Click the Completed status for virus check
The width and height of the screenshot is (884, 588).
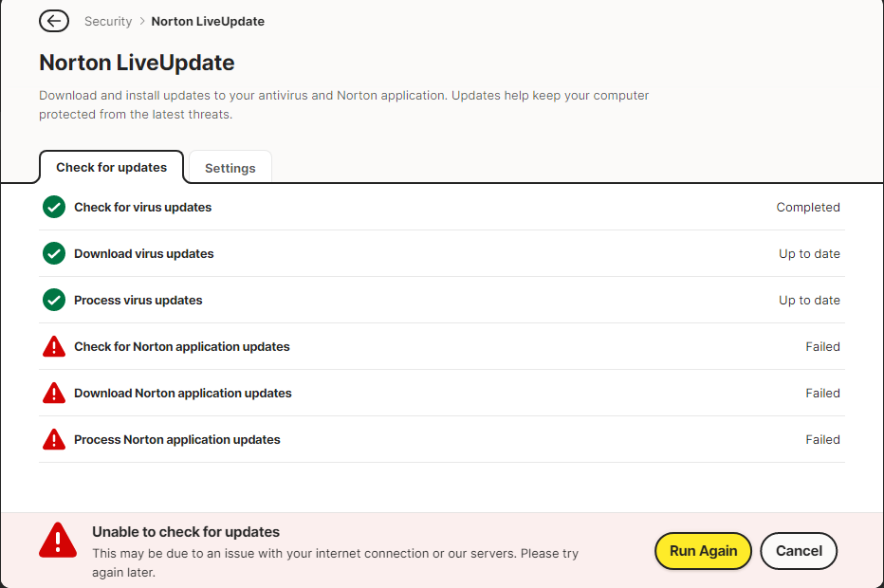808,207
